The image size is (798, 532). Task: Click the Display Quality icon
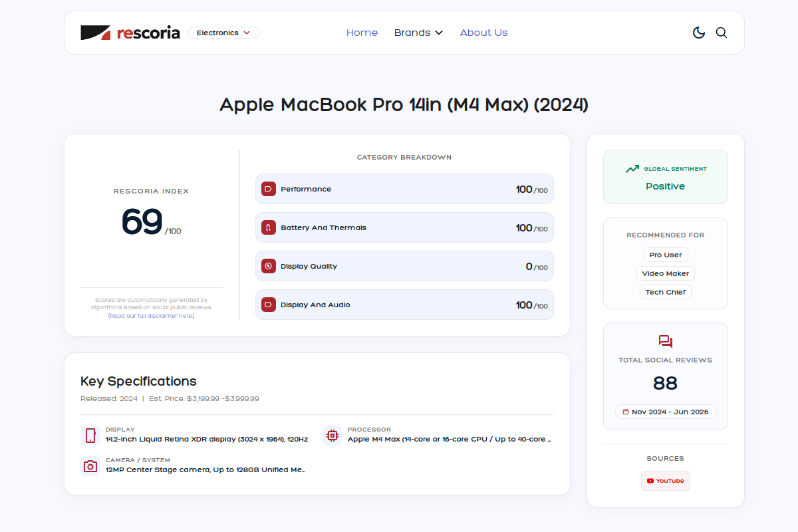(x=269, y=266)
